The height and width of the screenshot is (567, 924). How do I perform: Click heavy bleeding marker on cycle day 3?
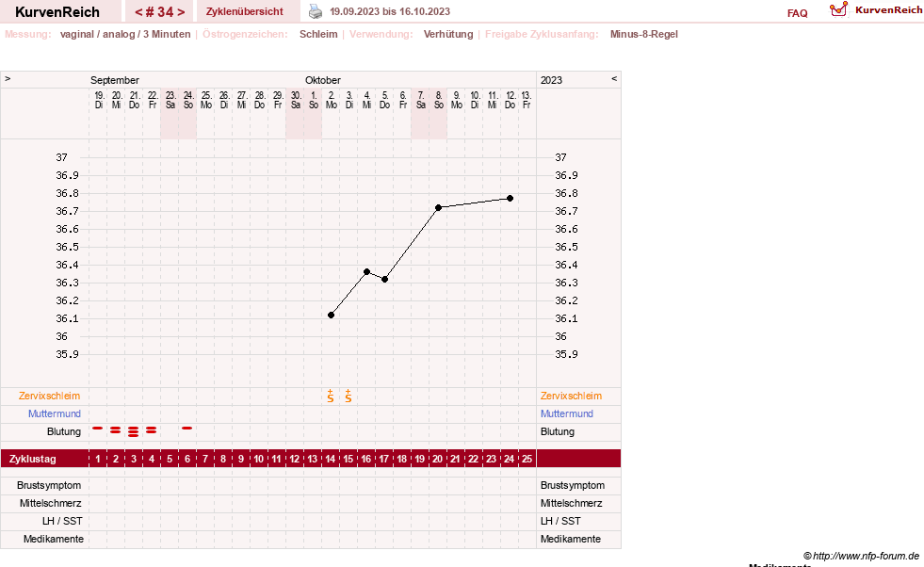pyautogui.click(x=133, y=431)
